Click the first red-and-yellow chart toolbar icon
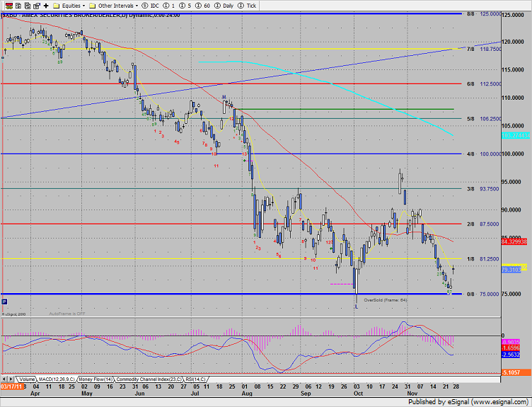532x407 pixels. coord(9,6)
